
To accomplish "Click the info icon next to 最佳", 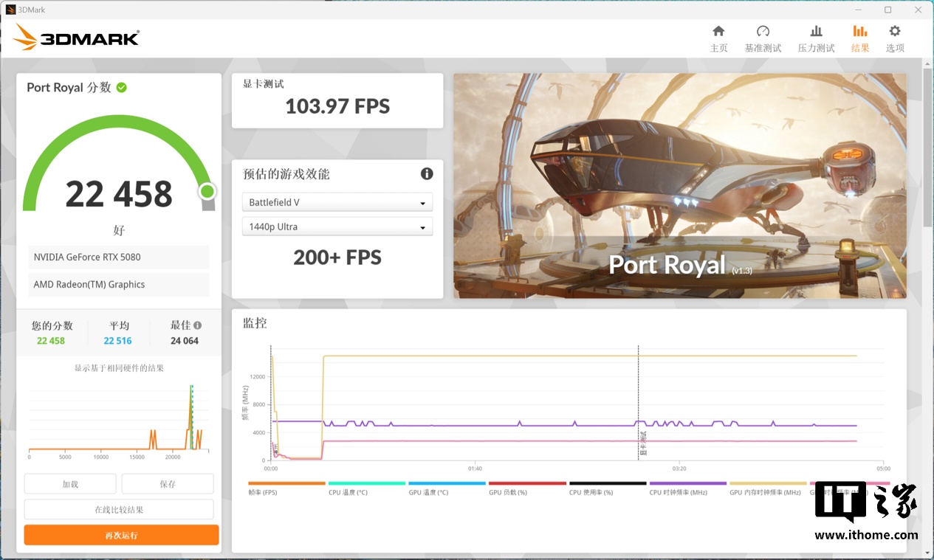I will coord(197,325).
